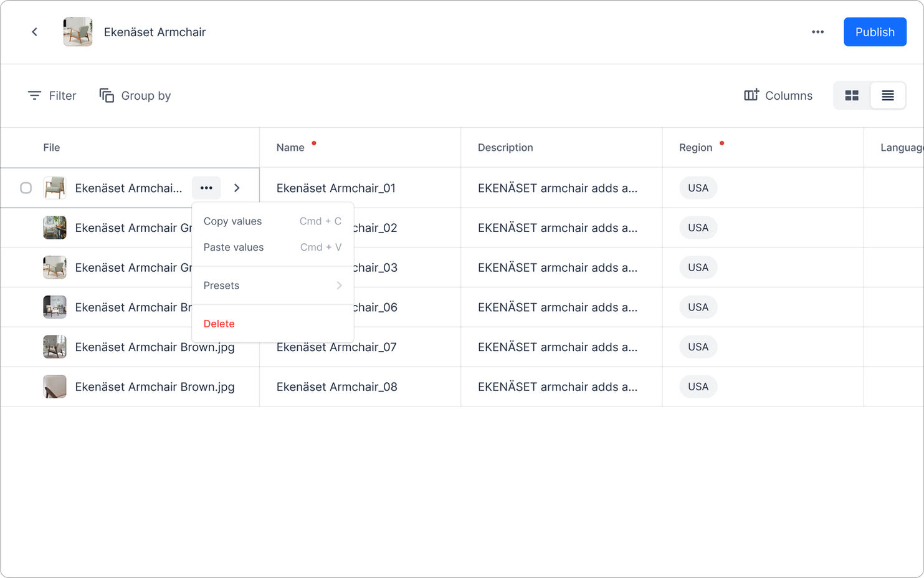
Task: Choose Copy values from the context menu
Action: pyautogui.click(x=272, y=221)
